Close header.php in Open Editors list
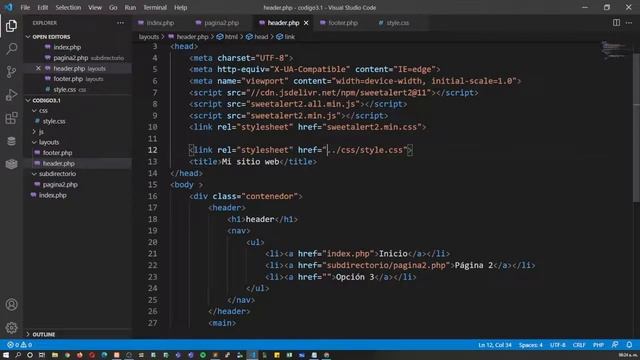The image size is (640, 360). [x=38, y=68]
